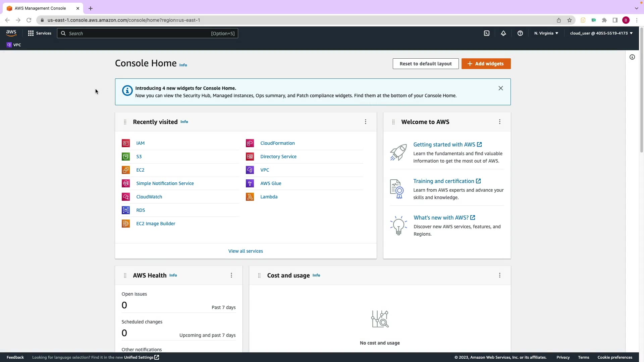Switch to AWS Management Console browser tab
Screen dimensions: 644x362
[40, 8]
